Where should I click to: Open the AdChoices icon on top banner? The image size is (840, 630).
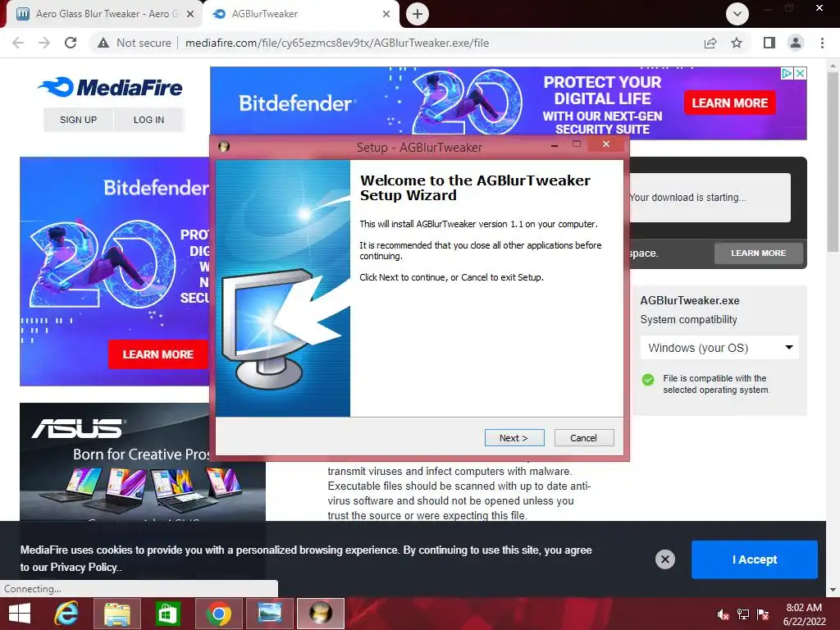pos(787,73)
